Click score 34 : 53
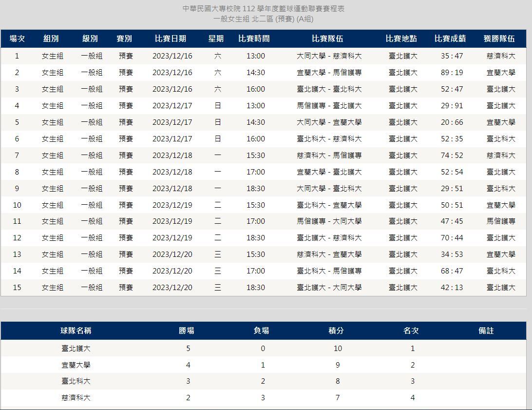The width and height of the screenshot is (532, 410). pos(452,254)
